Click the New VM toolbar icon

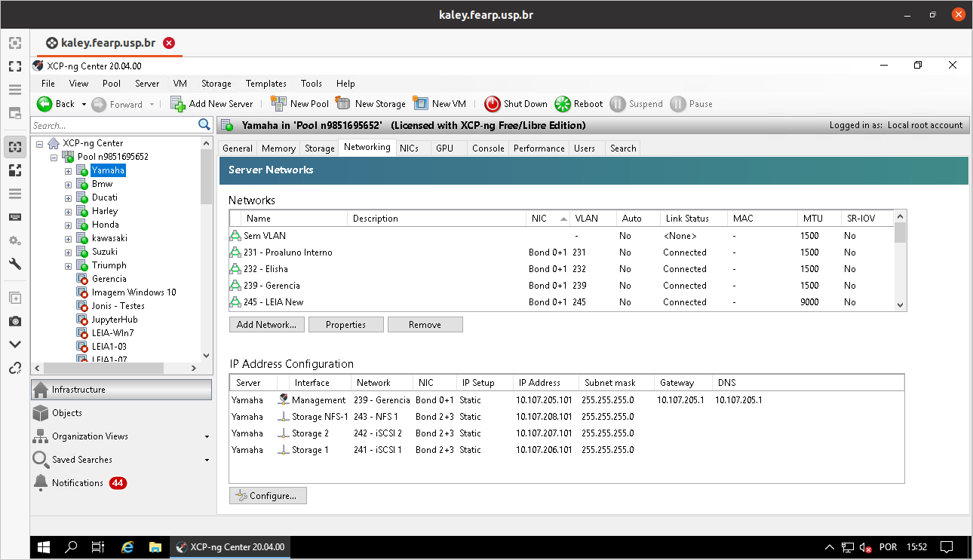click(421, 104)
